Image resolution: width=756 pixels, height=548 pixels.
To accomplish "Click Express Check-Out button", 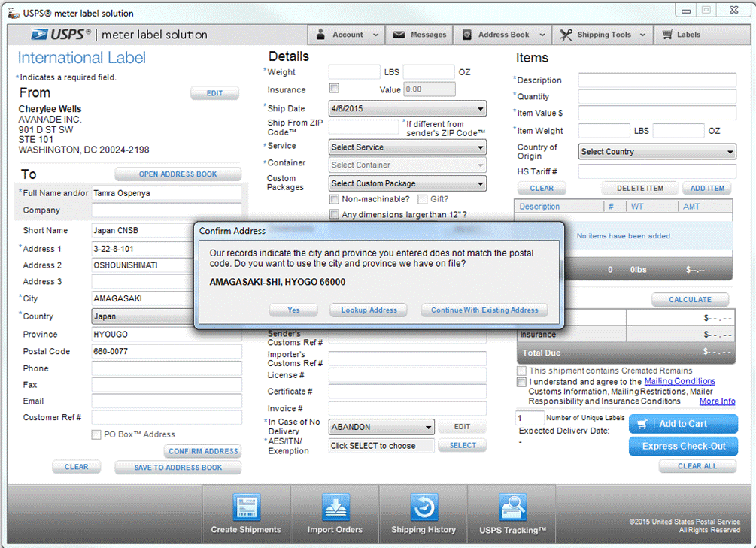I will (x=683, y=447).
